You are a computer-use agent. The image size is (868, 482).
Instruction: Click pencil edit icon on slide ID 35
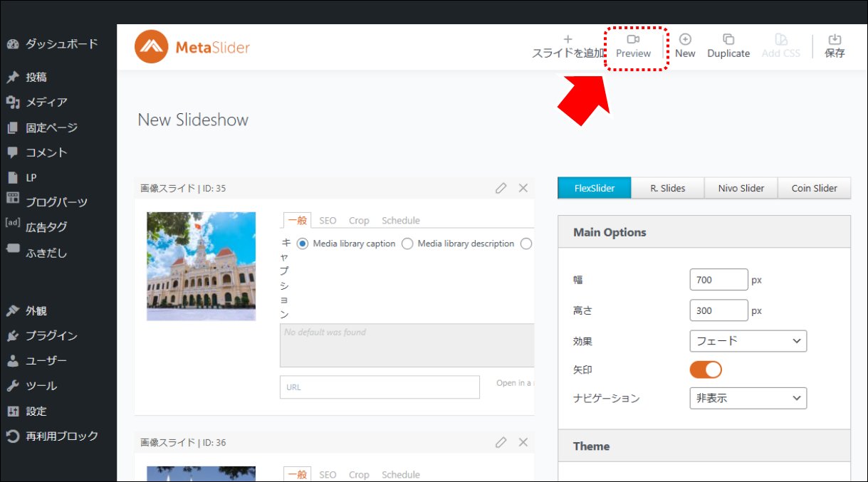click(x=501, y=188)
